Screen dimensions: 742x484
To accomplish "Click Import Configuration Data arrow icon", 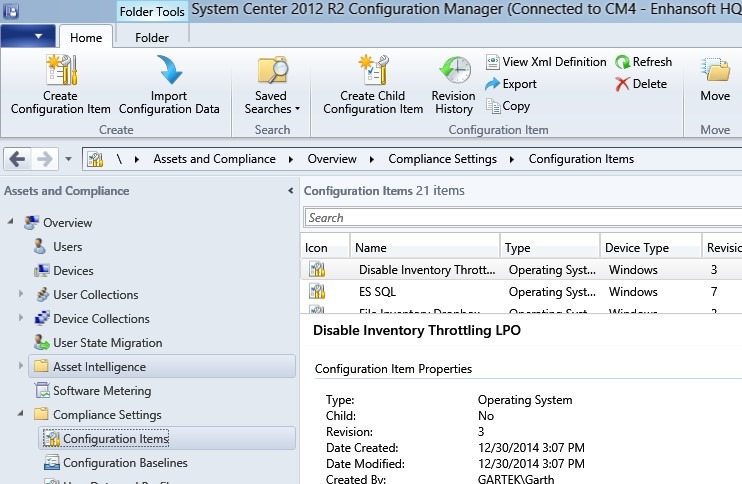I will coord(169,70).
